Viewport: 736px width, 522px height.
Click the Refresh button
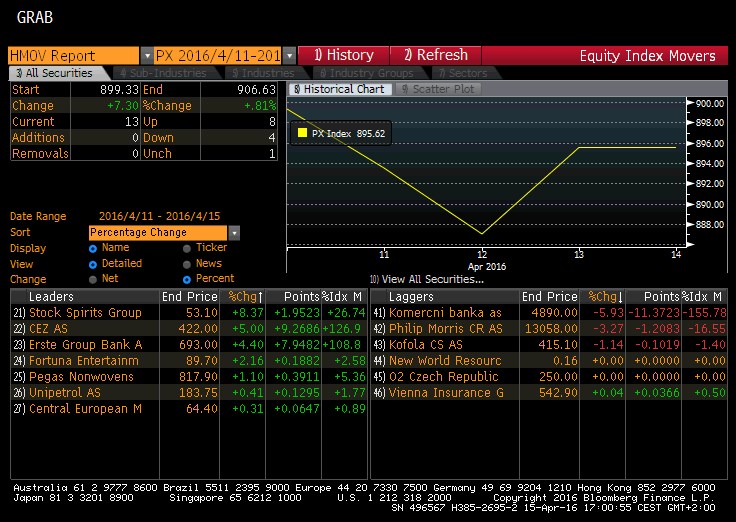(436, 55)
